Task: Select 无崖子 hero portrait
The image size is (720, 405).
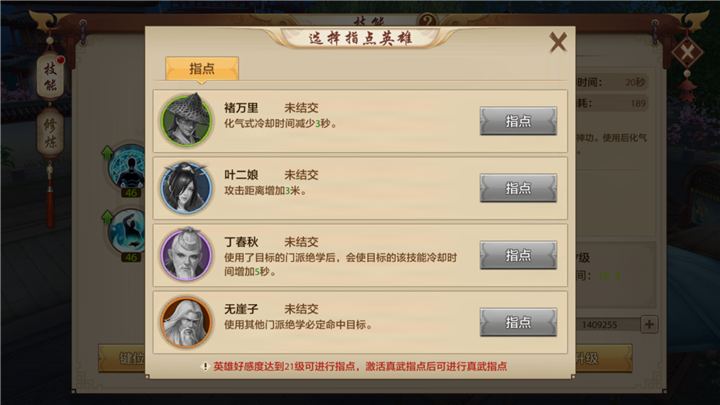Action: [x=186, y=321]
